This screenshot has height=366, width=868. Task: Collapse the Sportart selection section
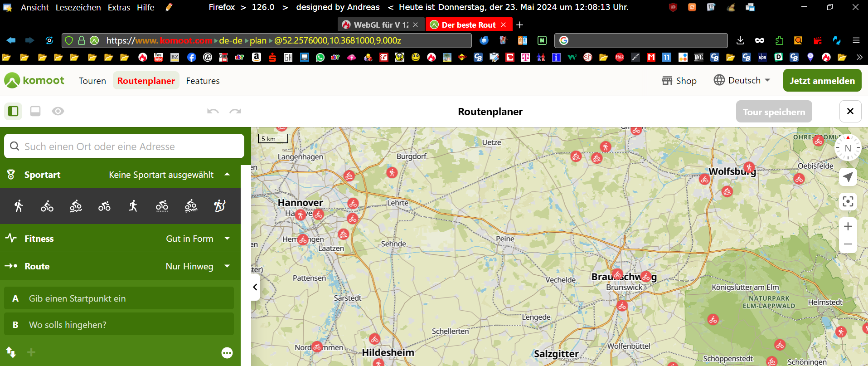click(x=227, y=175)
